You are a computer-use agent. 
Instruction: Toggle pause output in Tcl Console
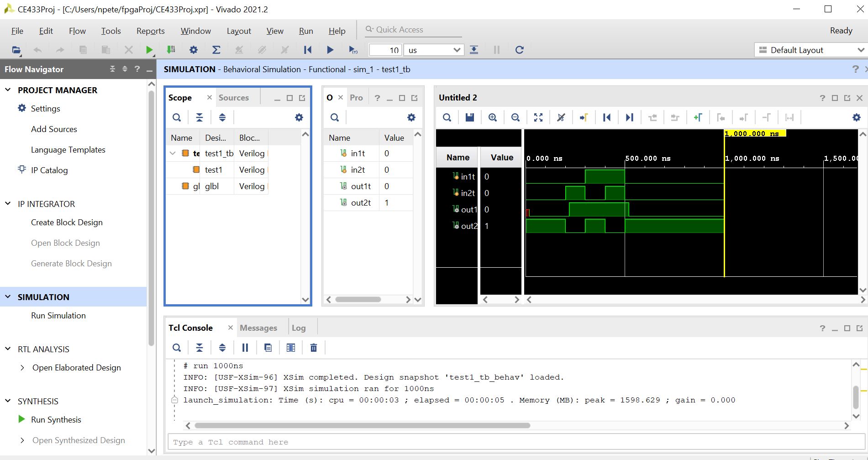click(x=245, y=348)
